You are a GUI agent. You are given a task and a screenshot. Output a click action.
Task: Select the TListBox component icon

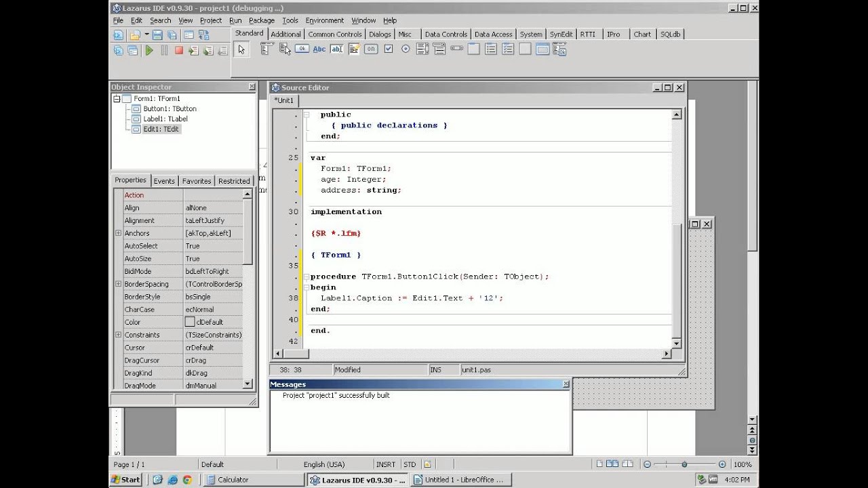(422, 49)
